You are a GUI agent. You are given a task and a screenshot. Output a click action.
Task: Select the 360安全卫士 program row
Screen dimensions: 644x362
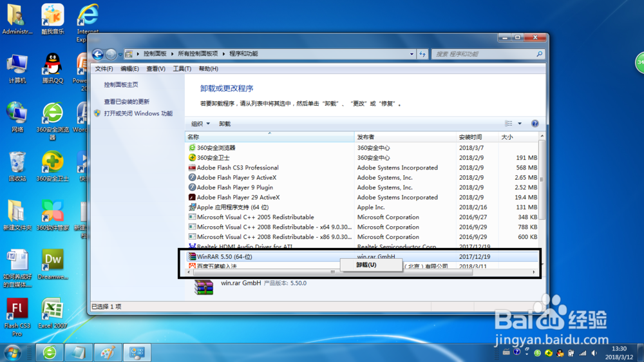(x=362, y=158)
